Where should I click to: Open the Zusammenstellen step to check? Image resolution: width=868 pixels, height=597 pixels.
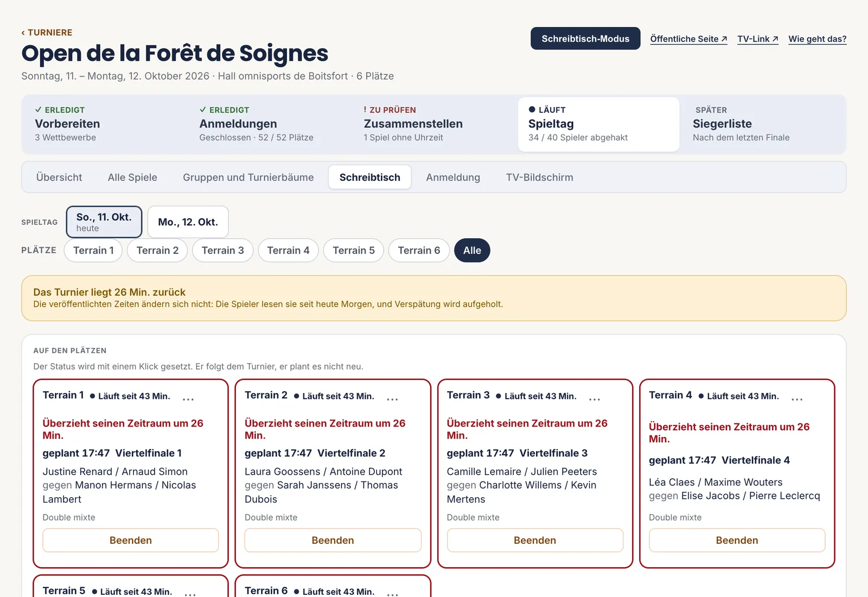434,124
